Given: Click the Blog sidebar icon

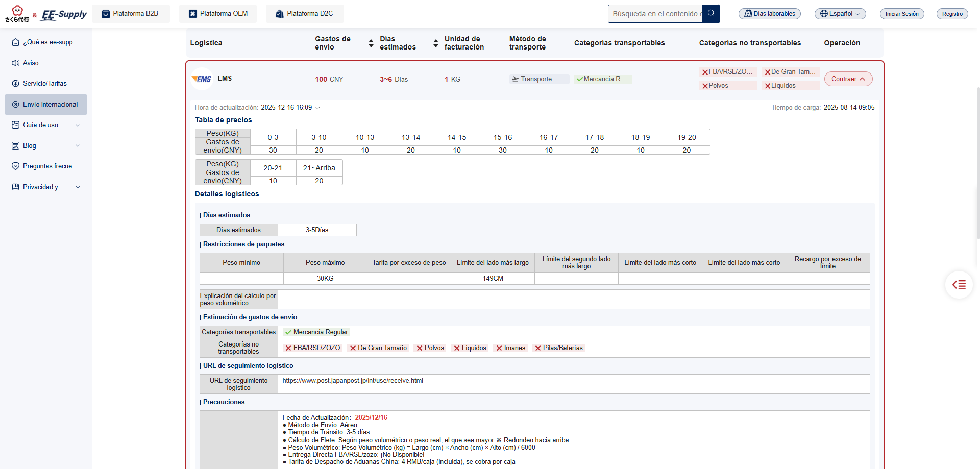Looking at the screenshot, I should tap(16, 145).
